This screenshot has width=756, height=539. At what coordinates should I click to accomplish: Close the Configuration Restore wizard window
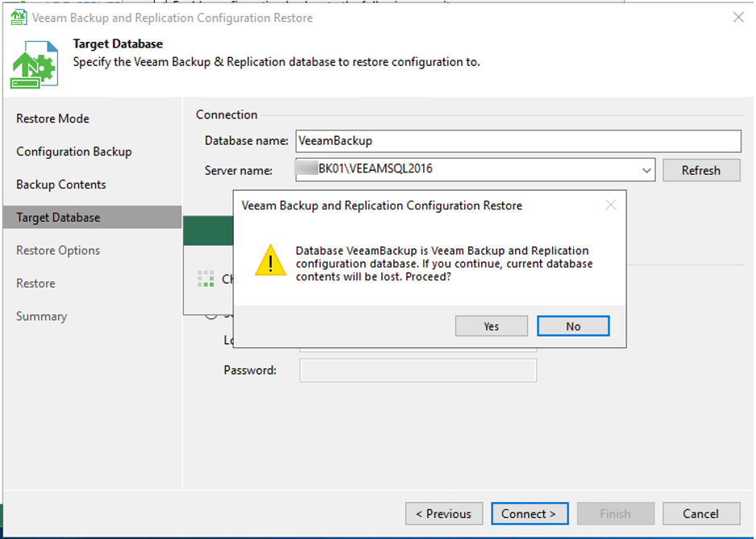coord(738,18)
